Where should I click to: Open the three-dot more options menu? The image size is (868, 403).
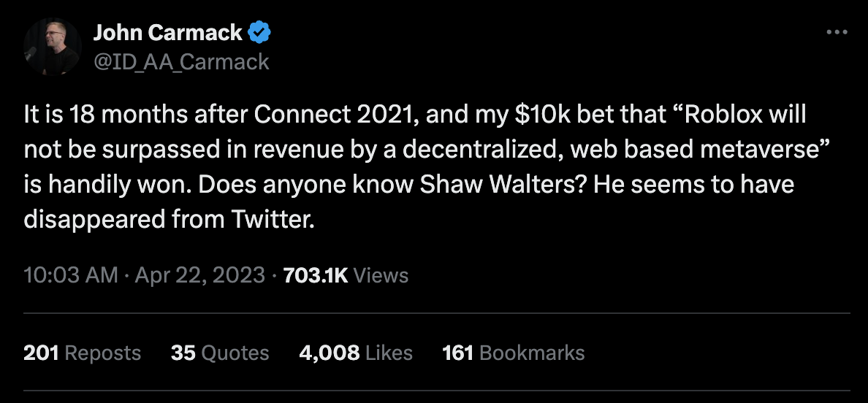pos(837,33)
